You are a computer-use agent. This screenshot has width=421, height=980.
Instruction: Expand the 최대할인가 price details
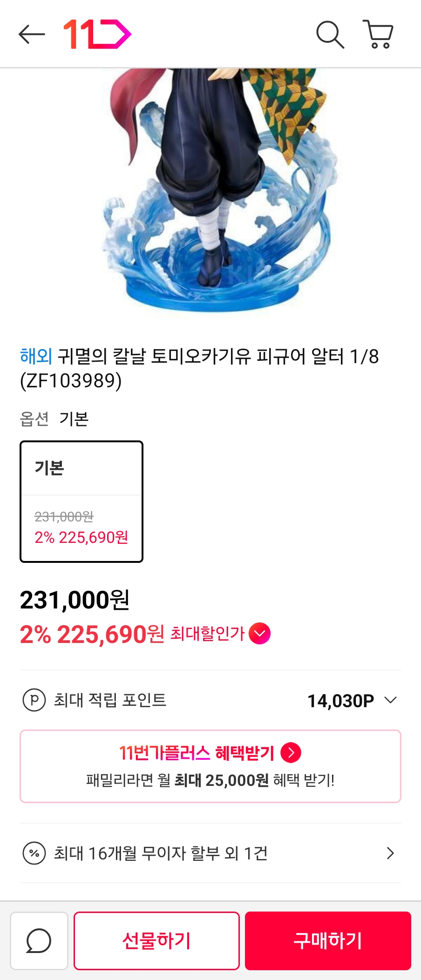tap(259, 634)
